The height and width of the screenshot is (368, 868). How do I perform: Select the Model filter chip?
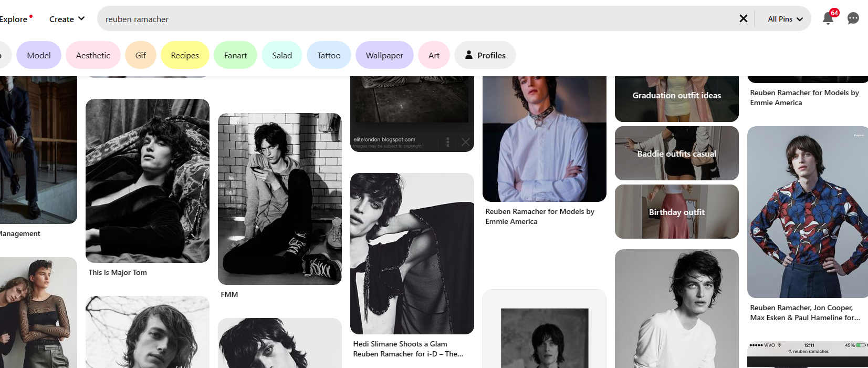pos(39,55)
